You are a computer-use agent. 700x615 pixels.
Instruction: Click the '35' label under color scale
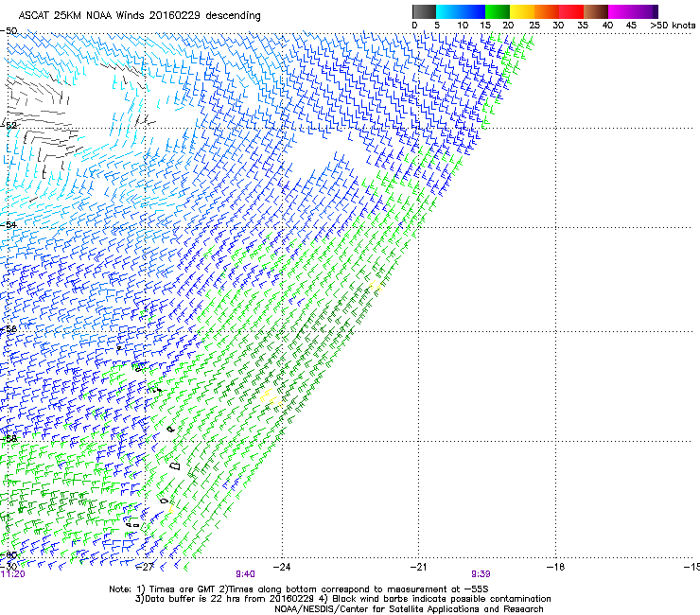coord(583,26)
